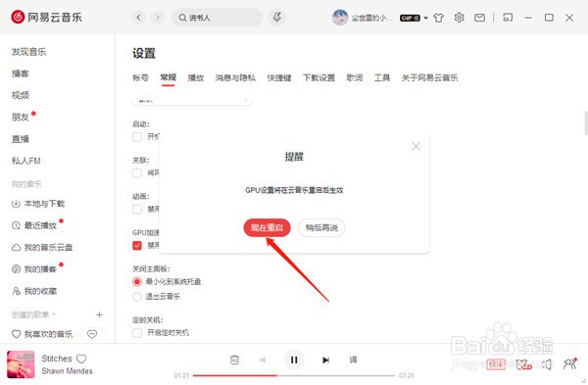Open 本地与下载 in the sidebar
588x385 pixels.
pyautogui.click(x=38, y=204)
